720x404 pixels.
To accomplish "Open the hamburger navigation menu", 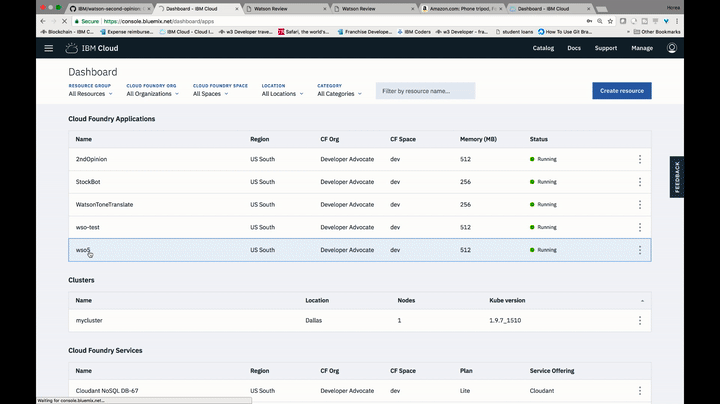I will (x=49, y=48).
